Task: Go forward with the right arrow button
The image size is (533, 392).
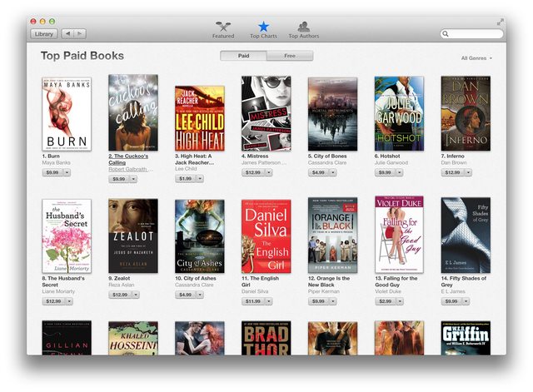Action: pyautogui.click(x=80, y=33)
